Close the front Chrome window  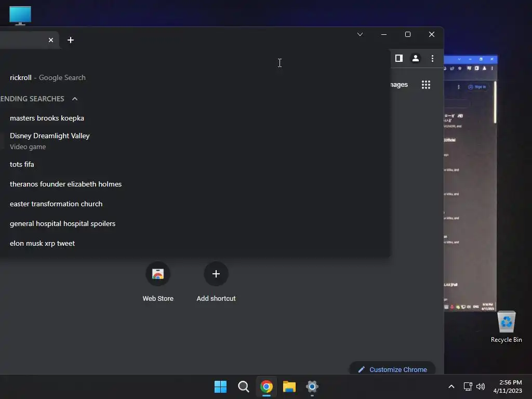[432, 34]
